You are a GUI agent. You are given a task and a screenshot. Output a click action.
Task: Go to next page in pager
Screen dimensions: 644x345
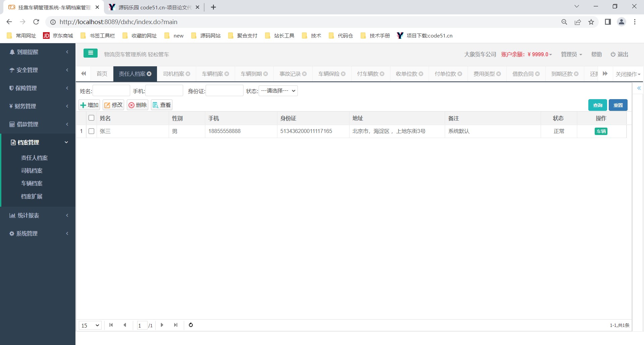162,325
